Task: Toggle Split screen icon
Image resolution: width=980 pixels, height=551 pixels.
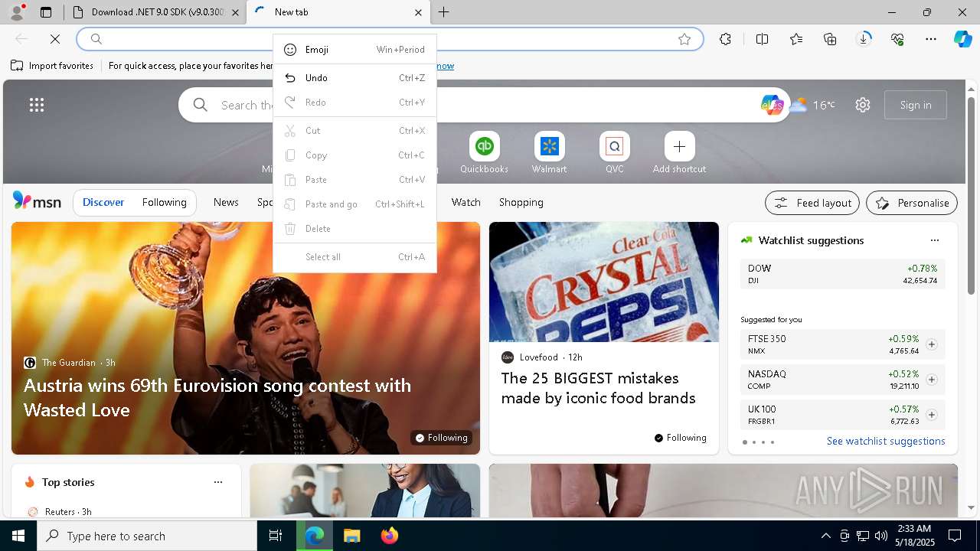Action: [762, 39]
